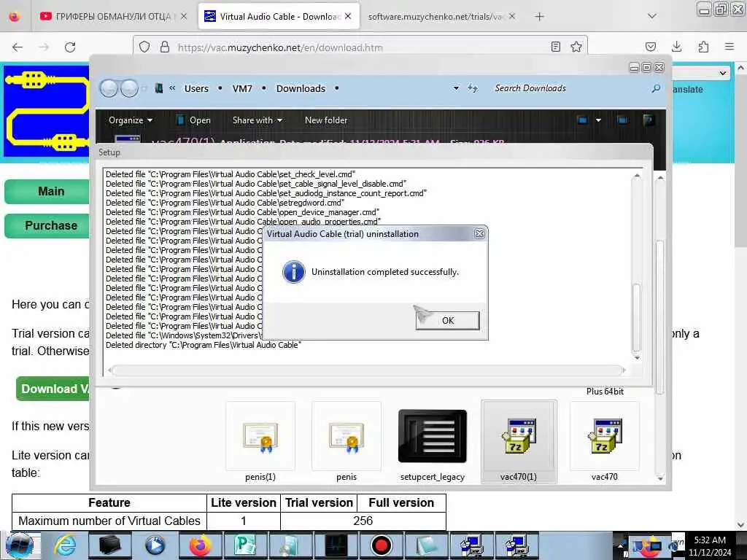Switch to Firefox in the taskbar
Image resolution: width=747 pixels, height=560 pixels.
tap(200, 545)
